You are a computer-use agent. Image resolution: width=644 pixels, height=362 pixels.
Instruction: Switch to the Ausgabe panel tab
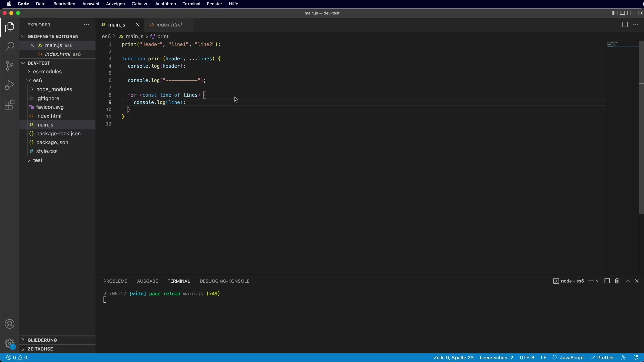tap(147, 281)
